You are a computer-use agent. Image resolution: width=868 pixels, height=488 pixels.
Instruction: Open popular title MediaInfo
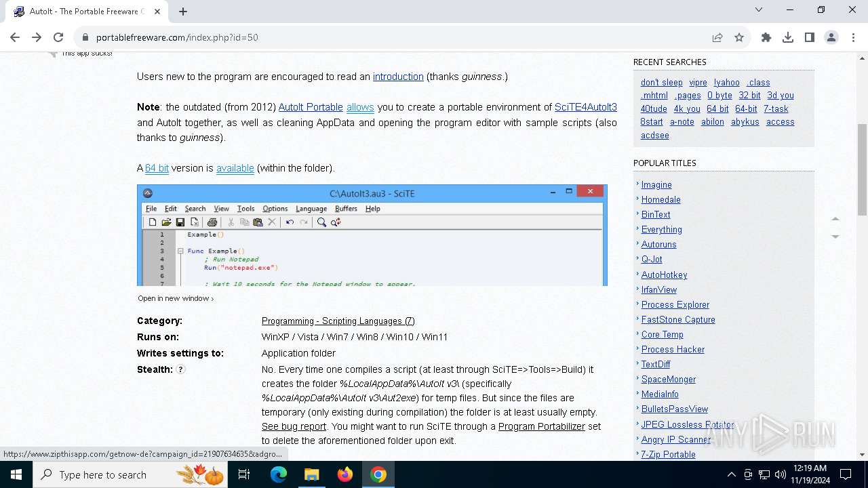pos(660,394)
